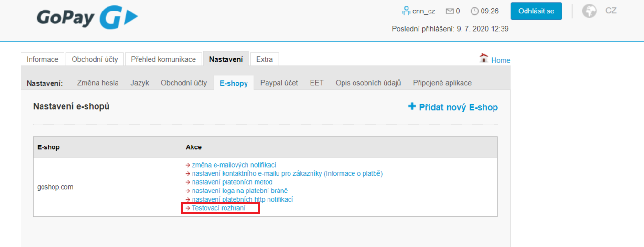The image size is (644, 247).
Task: Click the GoPay logo
Action: click(87, 18)
